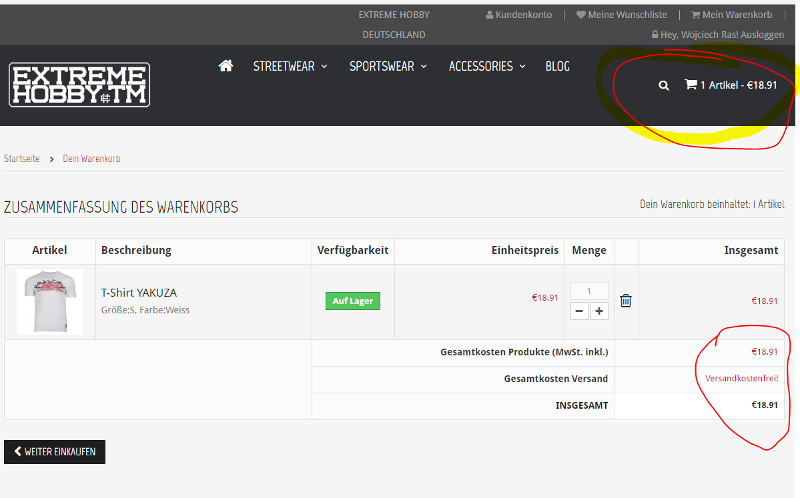Screen dimensions: 800x498
Task: Click the Gesamtkosten Versand label
Action: click(556, 379)
